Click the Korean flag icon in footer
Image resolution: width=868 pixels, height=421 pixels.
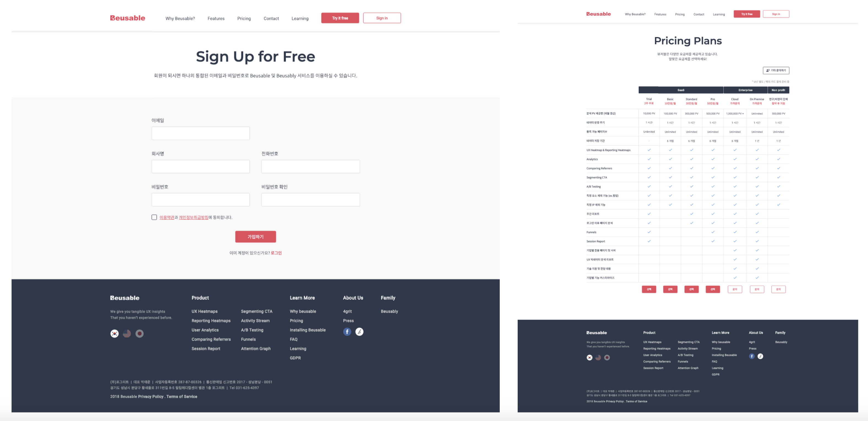click(x=114, y=333)
